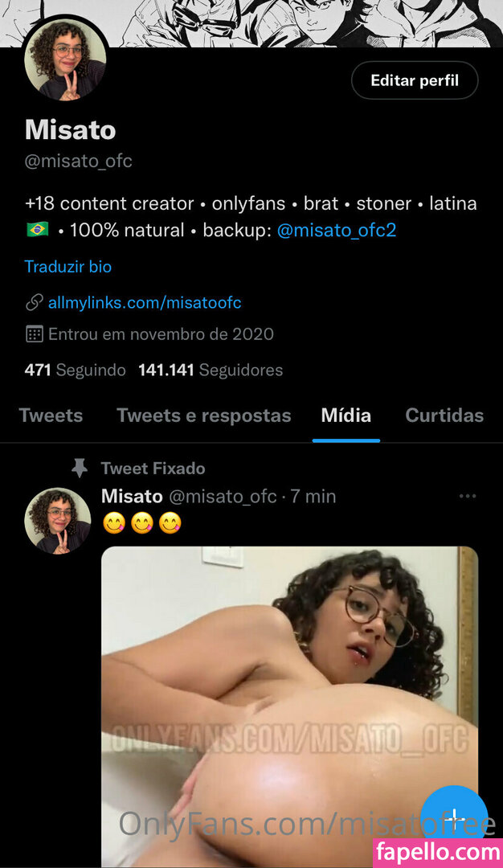Viewport: 503px width, 868px height.
Task: Click Traduzir bio
Action: [x=68, y=266]
